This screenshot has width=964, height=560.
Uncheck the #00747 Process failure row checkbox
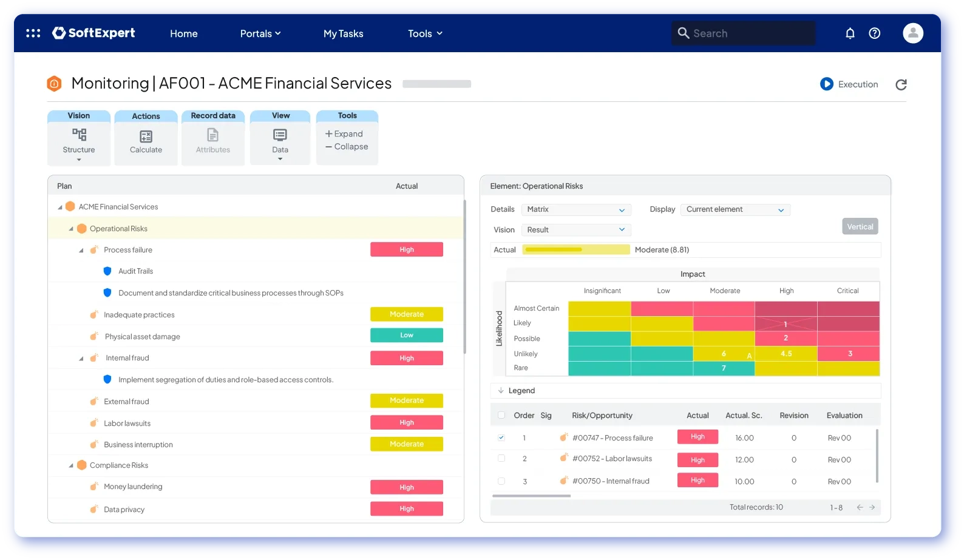501,437
